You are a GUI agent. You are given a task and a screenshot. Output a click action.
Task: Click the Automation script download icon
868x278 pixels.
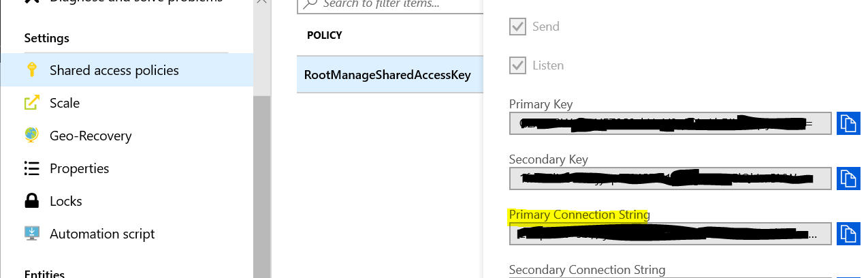31,234
